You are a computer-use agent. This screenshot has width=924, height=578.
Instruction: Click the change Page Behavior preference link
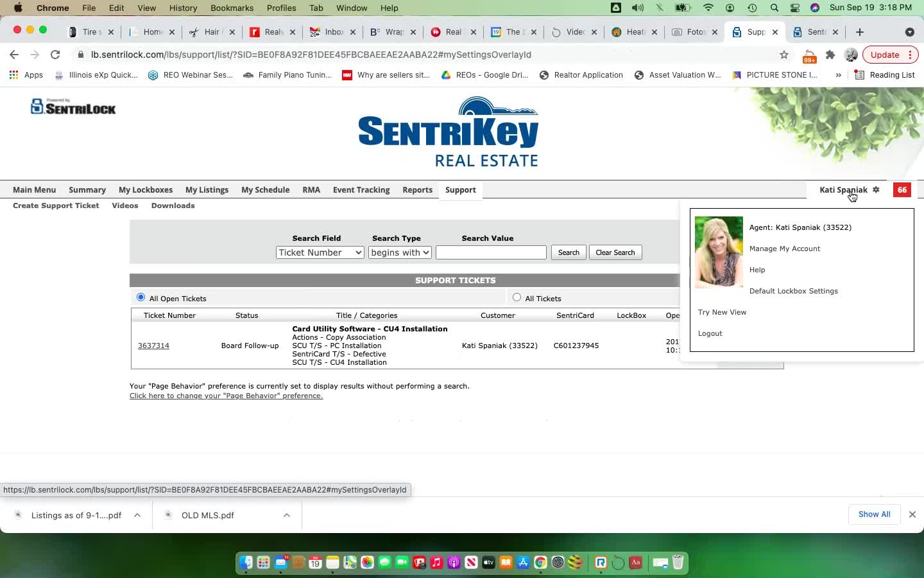(226, 396)
